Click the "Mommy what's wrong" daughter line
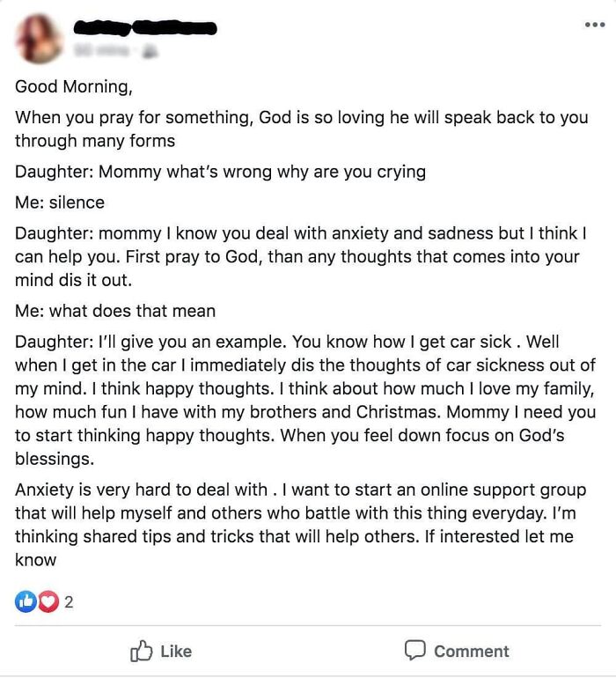 220,172
